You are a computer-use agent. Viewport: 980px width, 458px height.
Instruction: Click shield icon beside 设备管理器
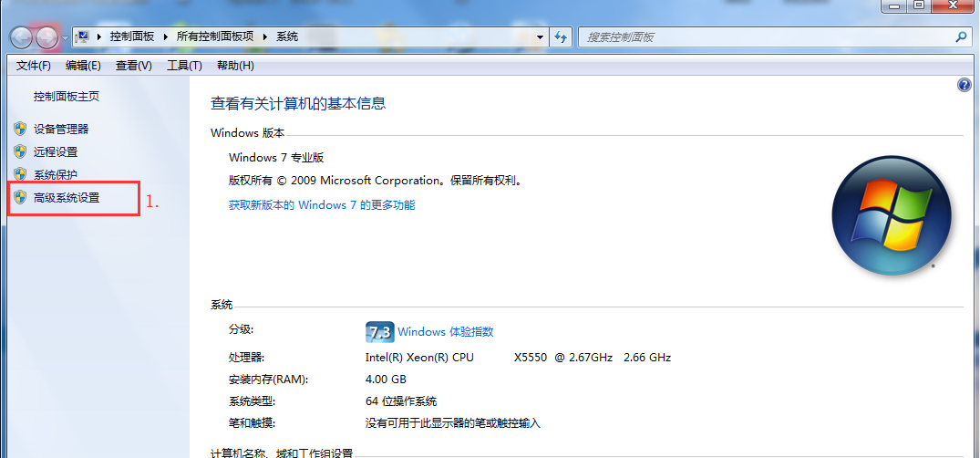(x=20, y=129)
